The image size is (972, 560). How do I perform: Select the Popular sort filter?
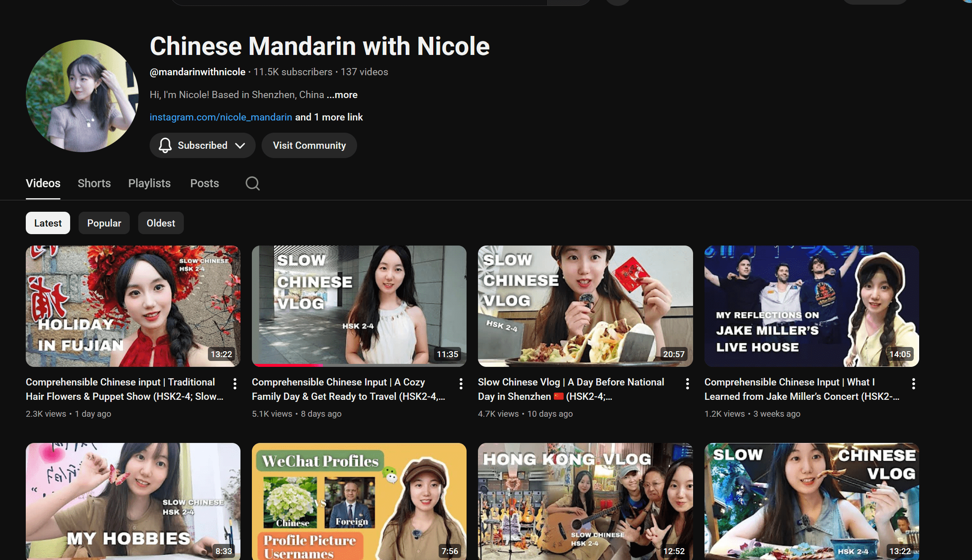[x=104, y=223]
